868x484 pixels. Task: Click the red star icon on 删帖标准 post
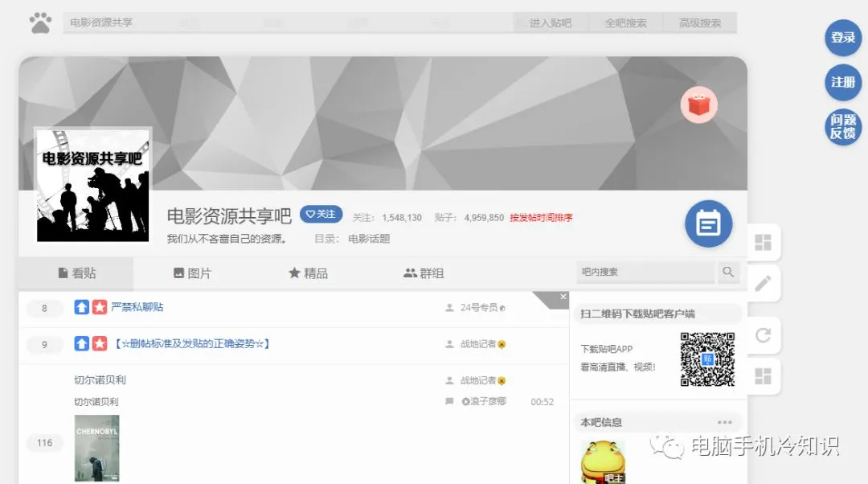pyautogui.click(x=100, y=344)
